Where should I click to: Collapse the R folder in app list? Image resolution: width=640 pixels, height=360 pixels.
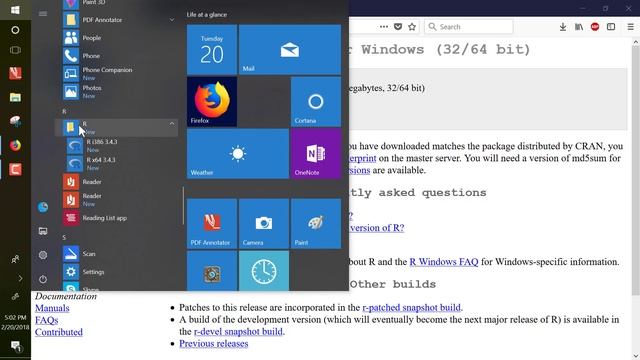click(116, 127)
